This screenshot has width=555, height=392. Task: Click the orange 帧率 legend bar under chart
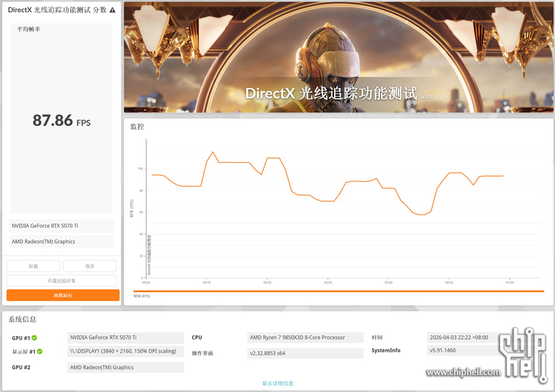[x=338, y=291]
